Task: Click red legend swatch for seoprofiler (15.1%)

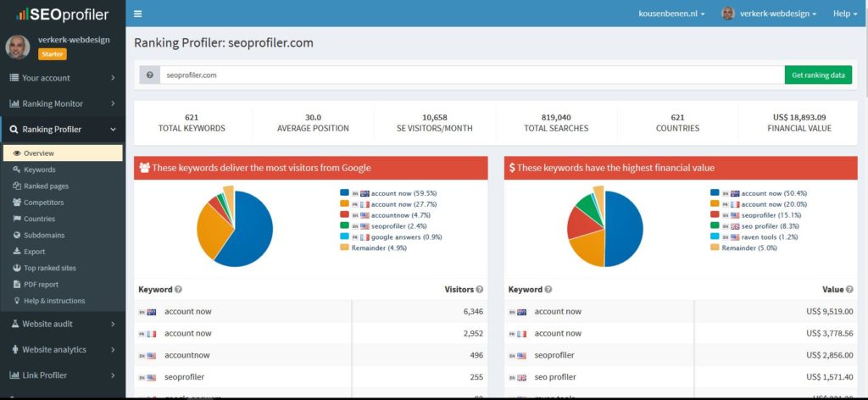Action: pos(714,215)
